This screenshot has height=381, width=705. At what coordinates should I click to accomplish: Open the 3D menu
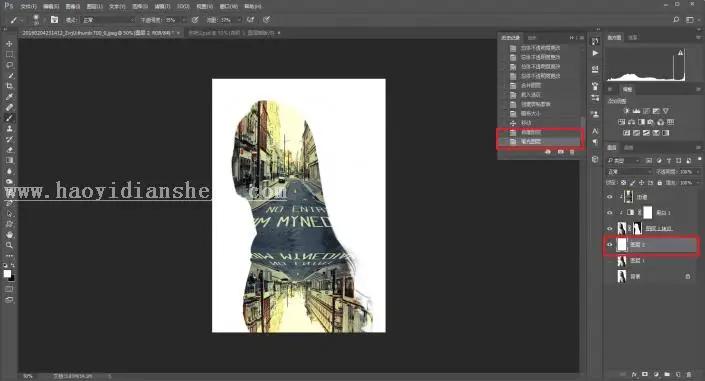pos(183,6)
